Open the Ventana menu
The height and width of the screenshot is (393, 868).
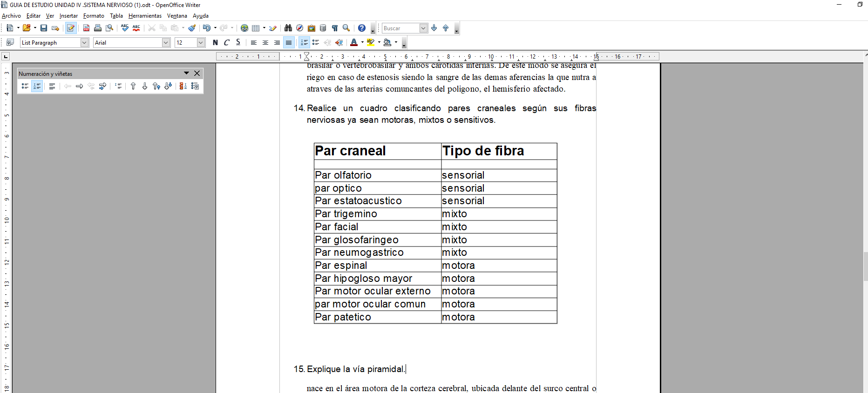177,16
